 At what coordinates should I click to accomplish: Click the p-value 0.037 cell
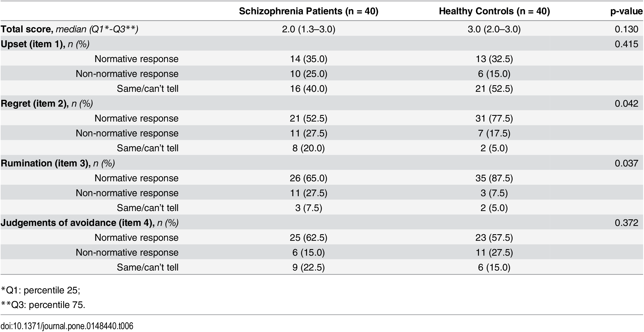point(626,163)
